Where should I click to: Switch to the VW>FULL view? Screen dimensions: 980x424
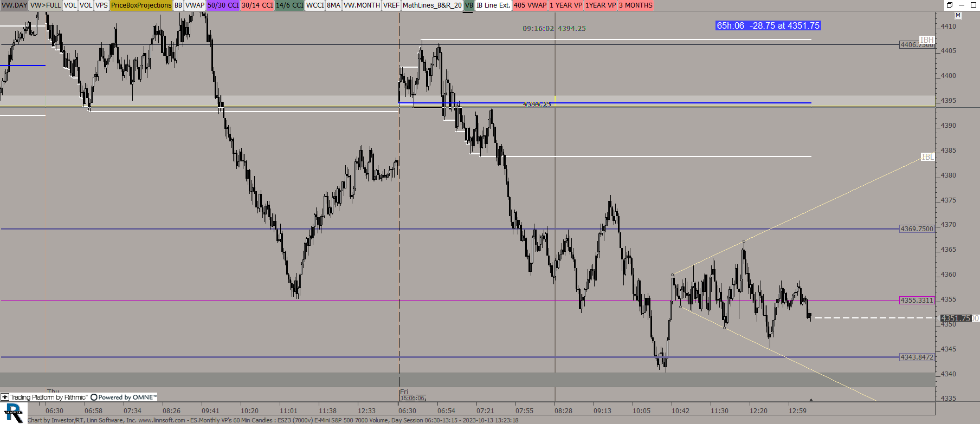46,5
